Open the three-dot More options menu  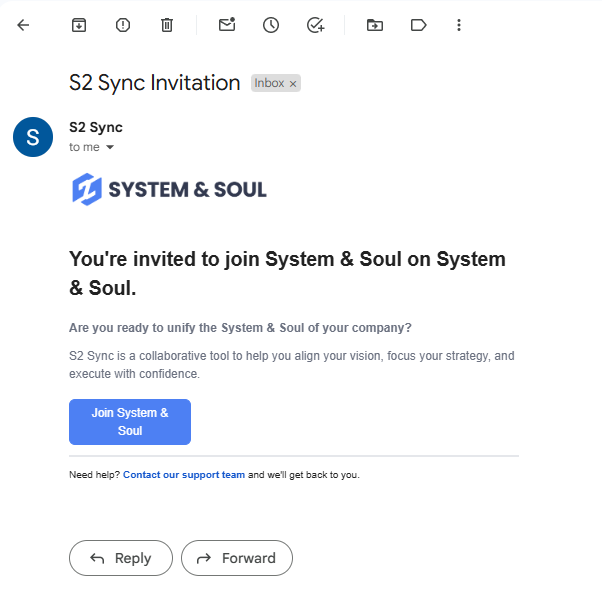tap(459, 25)
